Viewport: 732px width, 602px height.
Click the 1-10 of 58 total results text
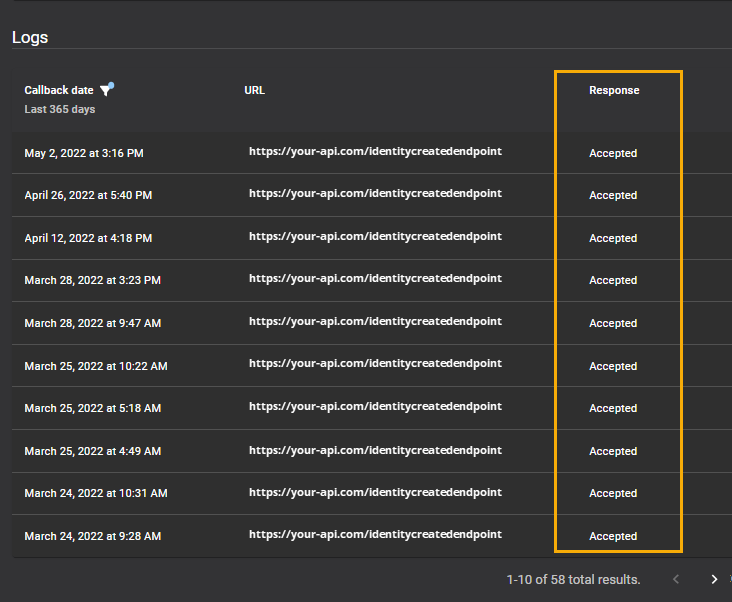click(573, 580)
